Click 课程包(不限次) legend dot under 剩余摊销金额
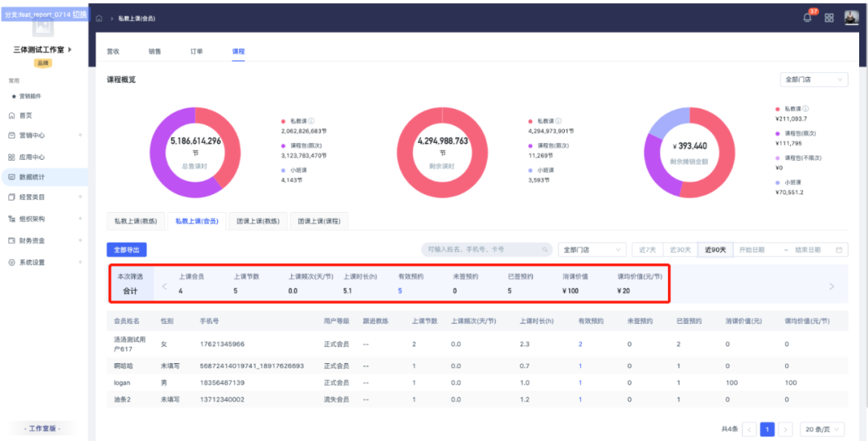Image resolution: width=868 pixels, height=441 pixels. coord(778,157)
